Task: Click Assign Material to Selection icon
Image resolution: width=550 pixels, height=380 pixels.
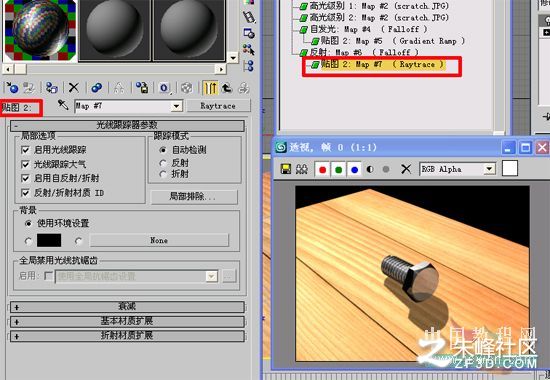Action: (x=52, y=88)
